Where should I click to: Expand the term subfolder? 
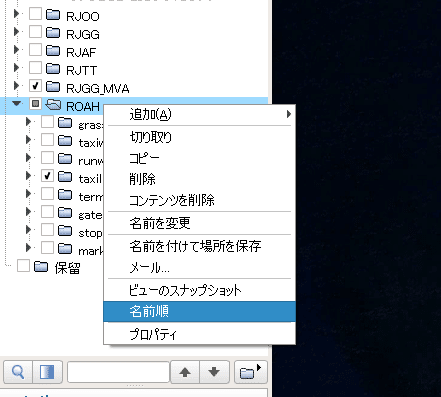click(x=28, y=194)
